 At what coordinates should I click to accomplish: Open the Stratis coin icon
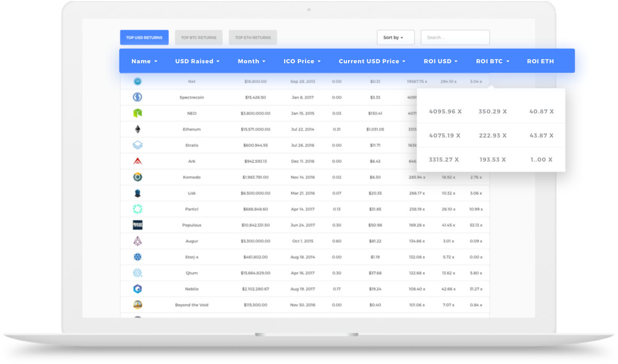138,145
